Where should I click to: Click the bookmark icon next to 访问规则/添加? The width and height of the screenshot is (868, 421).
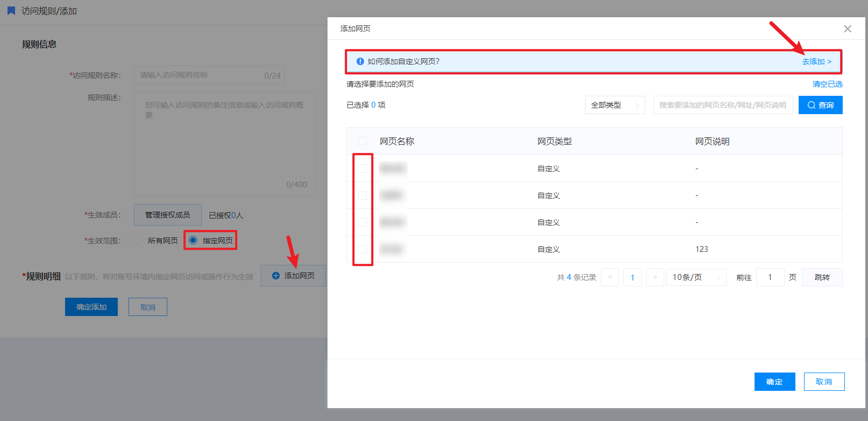(x=11, y=11)
